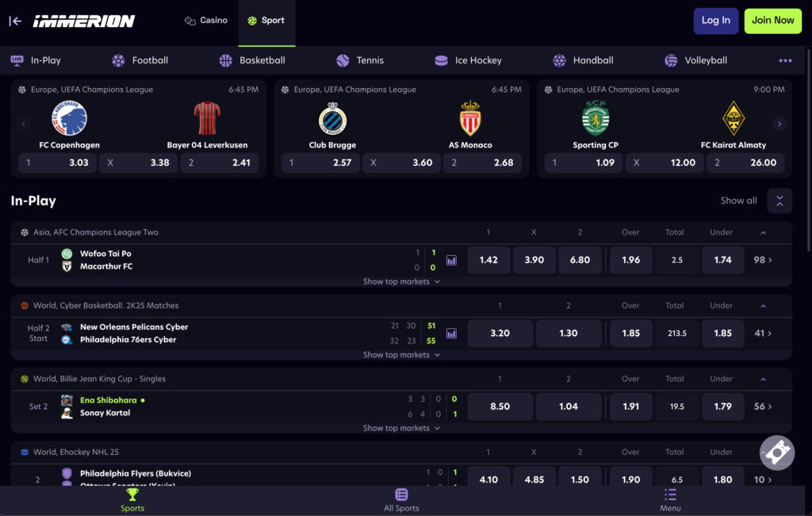This screenshot has width=812, height=516.
Task: Open statistics icon for Wofoo Tai Po match
Action: click(451, 260)
